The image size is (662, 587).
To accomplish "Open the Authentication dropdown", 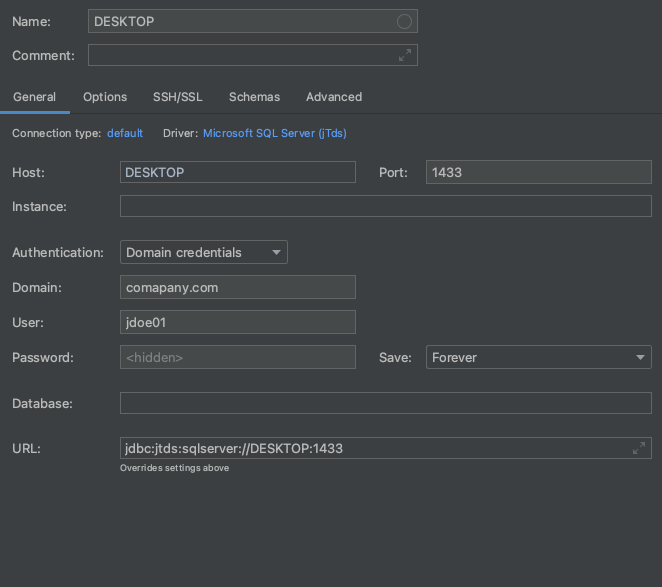I will 204,252.
